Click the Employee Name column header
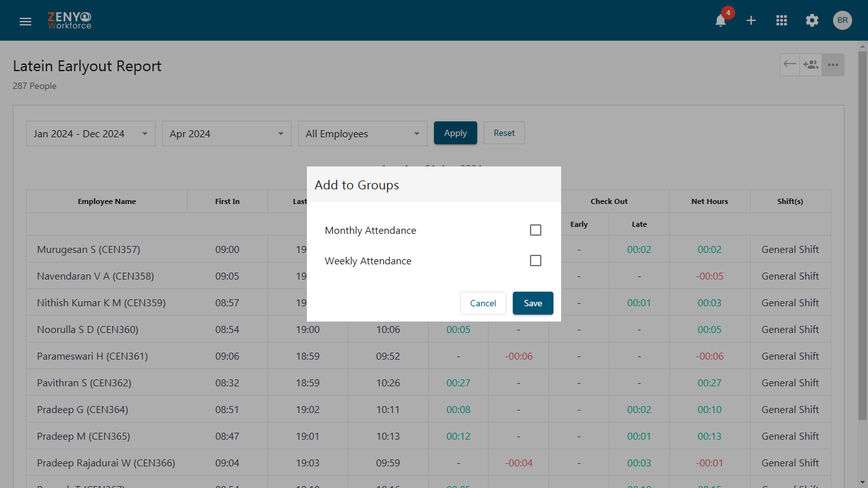The height and width of the screenshot is (488, 868). tap(107, 201)
